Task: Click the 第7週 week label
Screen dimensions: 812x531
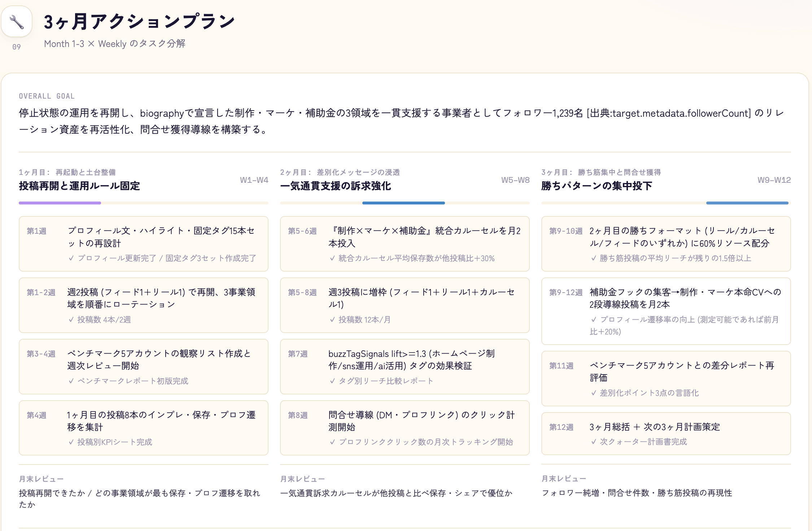Action: point(298,354)
